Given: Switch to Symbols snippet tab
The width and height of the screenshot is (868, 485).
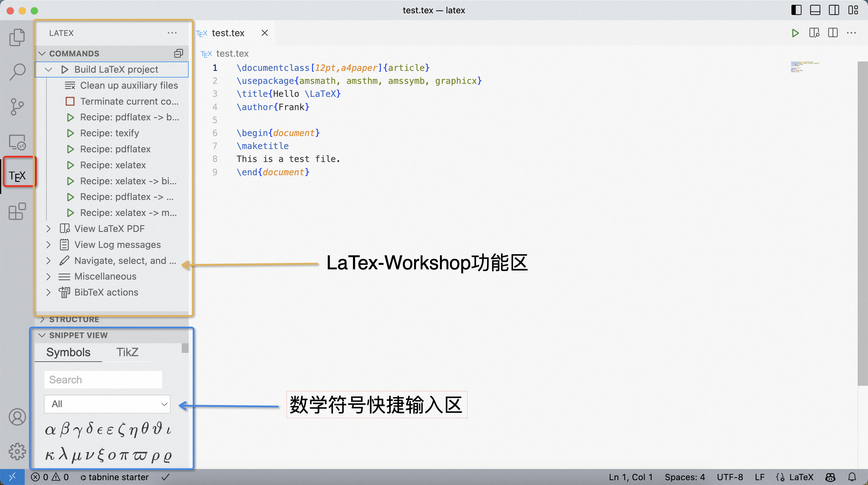Looking at the screenshot, I should pos(68,352).
